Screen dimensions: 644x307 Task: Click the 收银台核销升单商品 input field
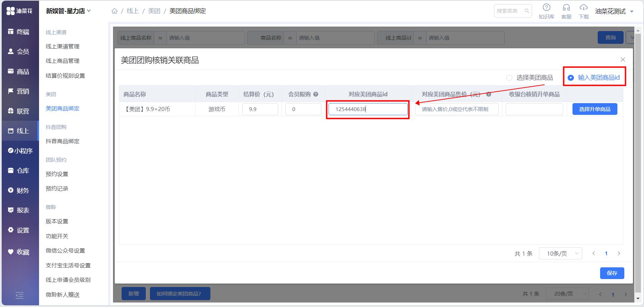pyautogui.click(x=534, y=109)
